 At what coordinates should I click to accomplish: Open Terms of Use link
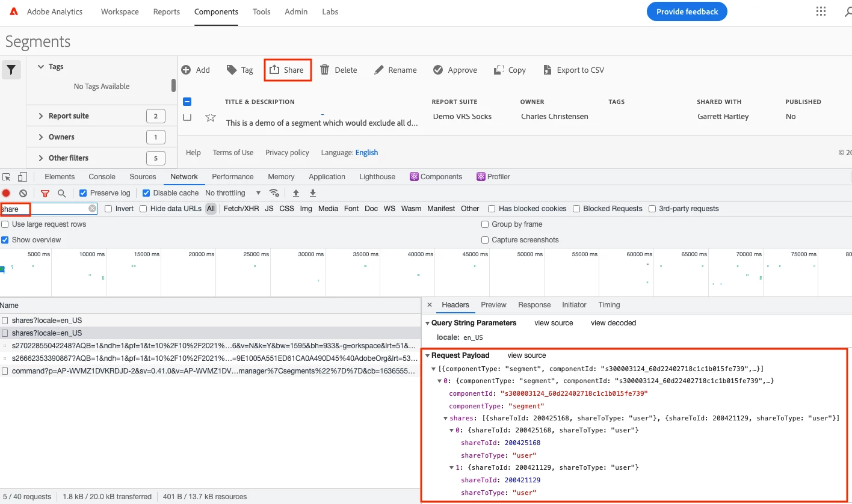tap(233, 153)
